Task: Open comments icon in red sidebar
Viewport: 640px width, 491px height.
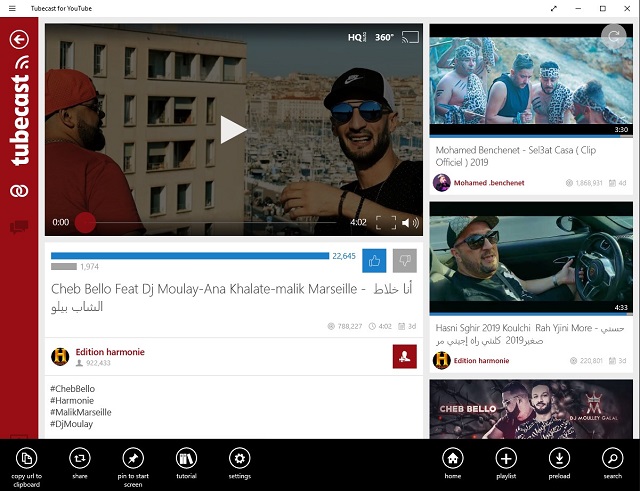Action: tap(19, 227)
